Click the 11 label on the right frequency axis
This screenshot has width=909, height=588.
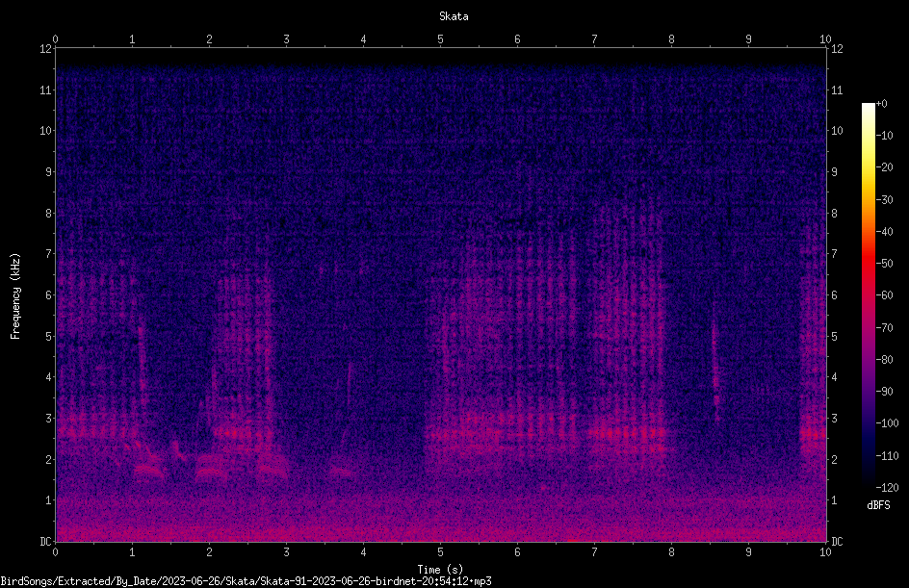837,89
